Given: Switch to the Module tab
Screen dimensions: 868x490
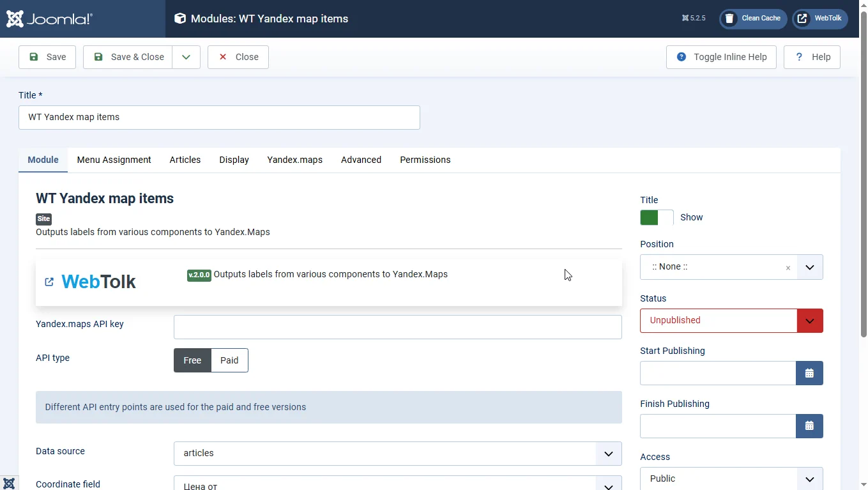Looking at the screenshot, I should tap(43, 160).
